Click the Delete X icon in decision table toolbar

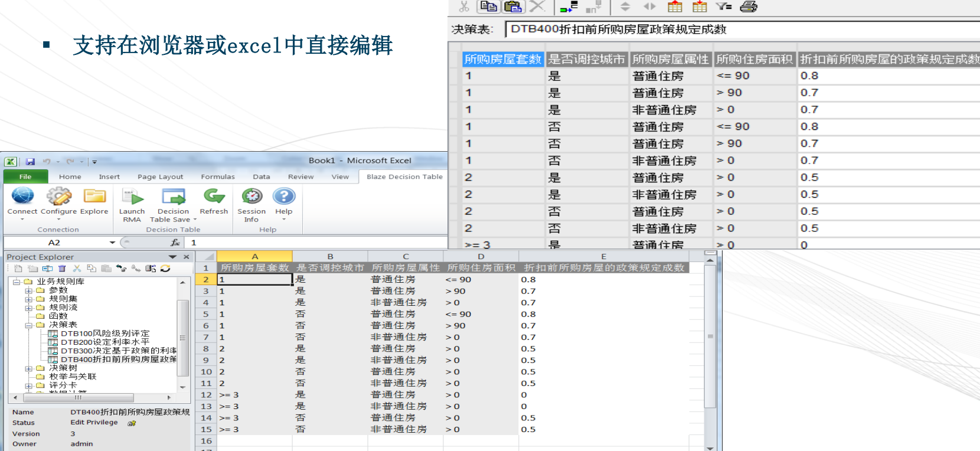(537, 6)
